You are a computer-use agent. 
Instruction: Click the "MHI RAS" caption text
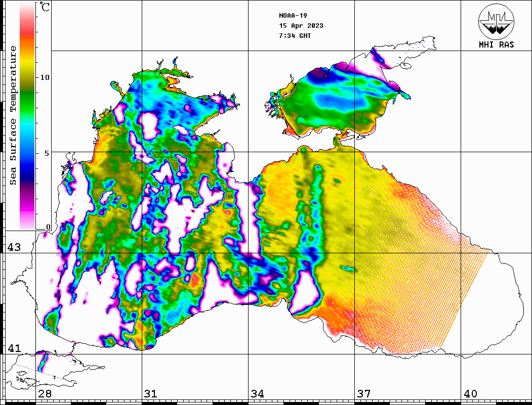496,44
